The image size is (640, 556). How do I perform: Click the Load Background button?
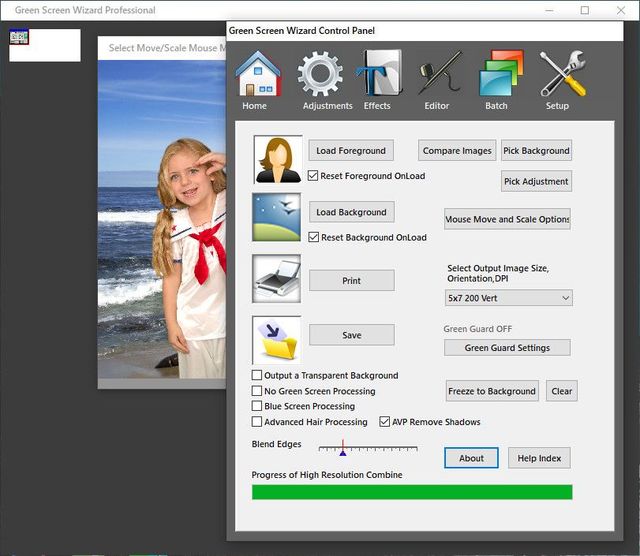point(351,212)
